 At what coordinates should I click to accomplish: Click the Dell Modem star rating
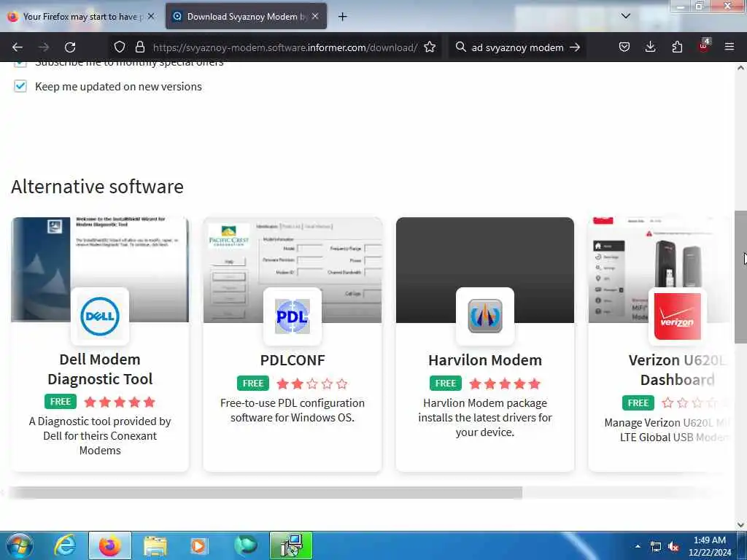(x=120, y=402)
